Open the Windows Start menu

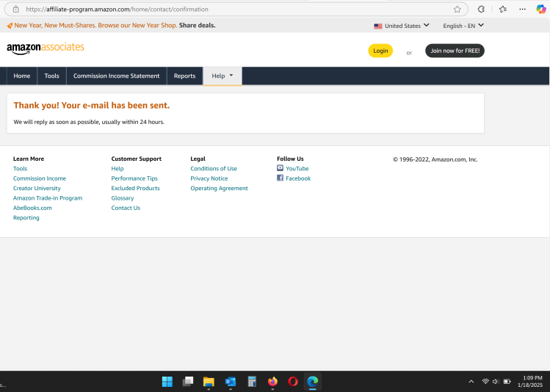pyautogui.click(x=167, y=382)
